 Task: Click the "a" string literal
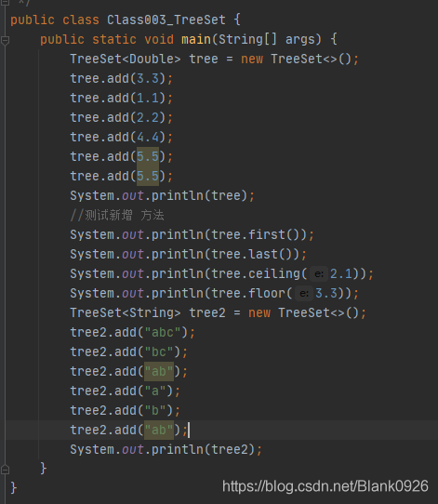pyautogui.click(x=155, y=391)
